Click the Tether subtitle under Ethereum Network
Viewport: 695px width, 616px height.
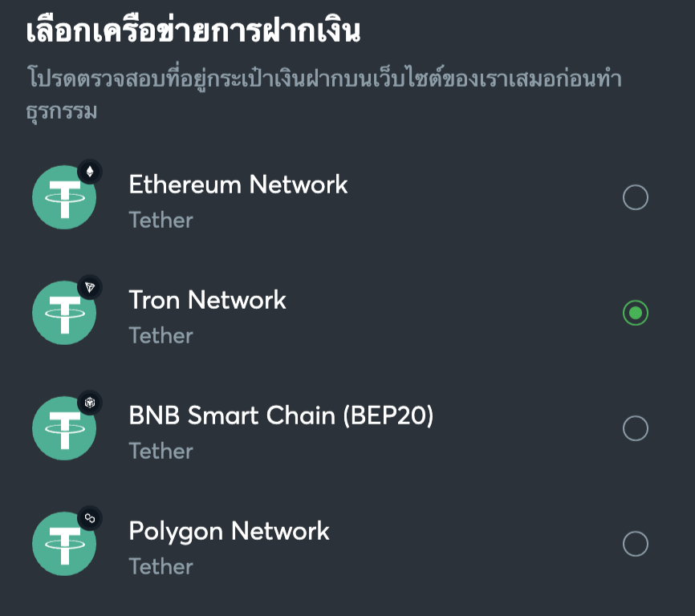point(161,220)
